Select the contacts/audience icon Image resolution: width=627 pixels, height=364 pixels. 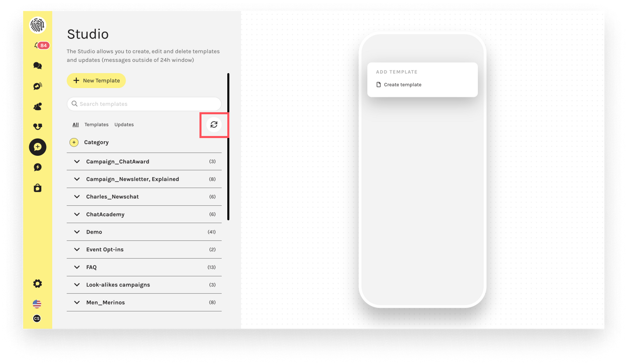pyautogui.click(x=37, y=106)
